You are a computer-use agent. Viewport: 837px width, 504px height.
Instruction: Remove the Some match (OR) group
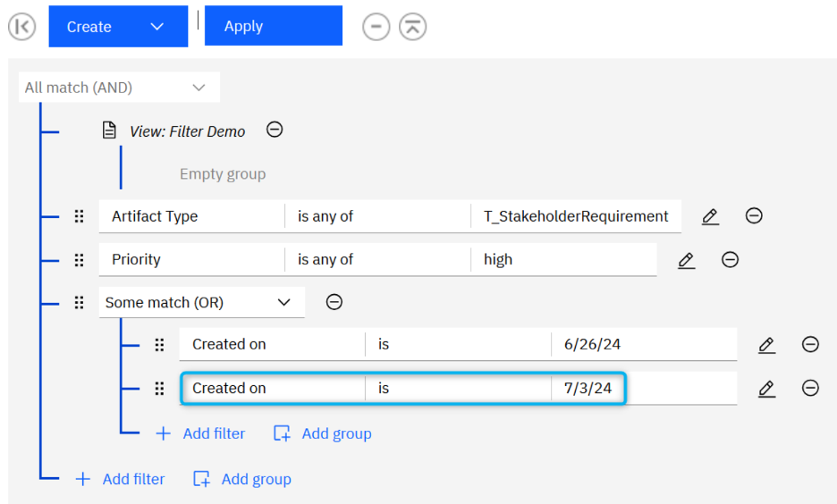point(334,302)
